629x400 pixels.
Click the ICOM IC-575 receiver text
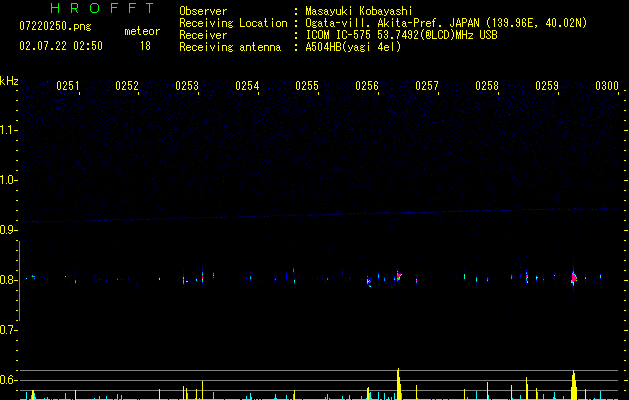pyautogui.click(x=401, y=35)
